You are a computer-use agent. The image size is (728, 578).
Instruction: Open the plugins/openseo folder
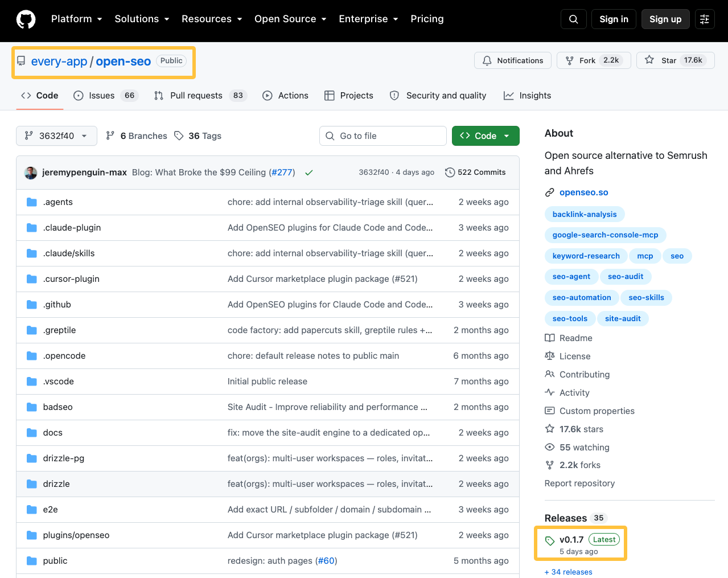(76, 535)
